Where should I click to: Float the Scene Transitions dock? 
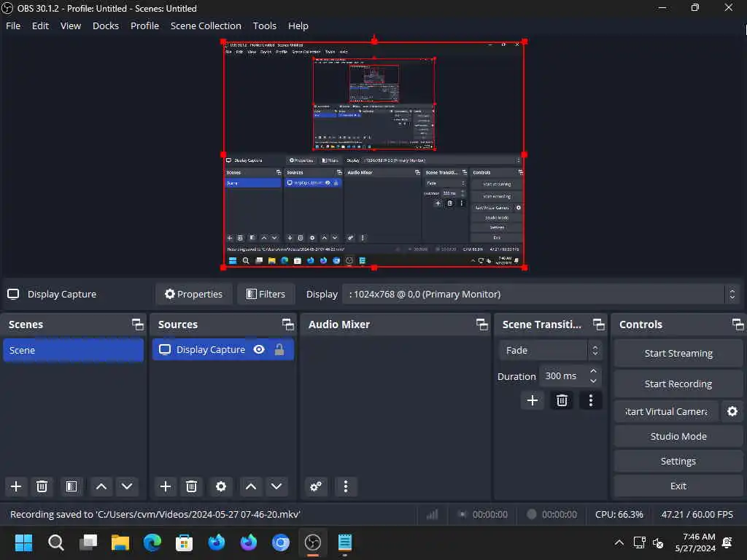[599, 324]
